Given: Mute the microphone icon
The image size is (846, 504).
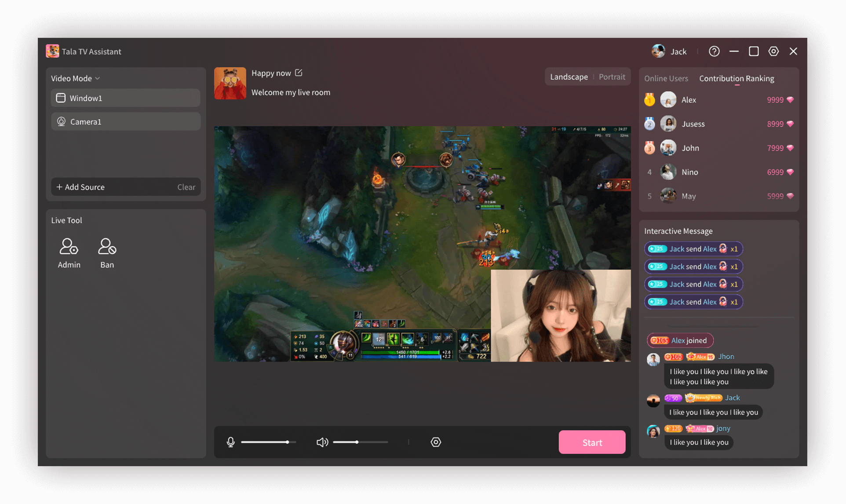Looking at the screenshot, I should coord(230,442).
